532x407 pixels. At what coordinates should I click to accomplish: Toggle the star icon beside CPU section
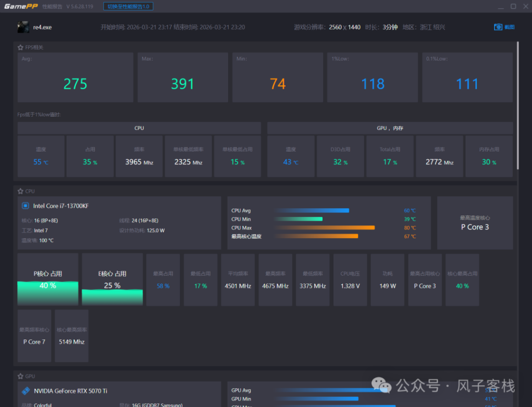point(20,191)
